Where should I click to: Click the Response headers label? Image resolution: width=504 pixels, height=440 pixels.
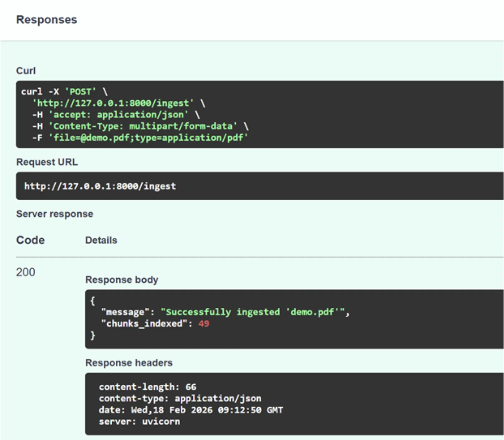pyautogui.click(x=129, y=363)
